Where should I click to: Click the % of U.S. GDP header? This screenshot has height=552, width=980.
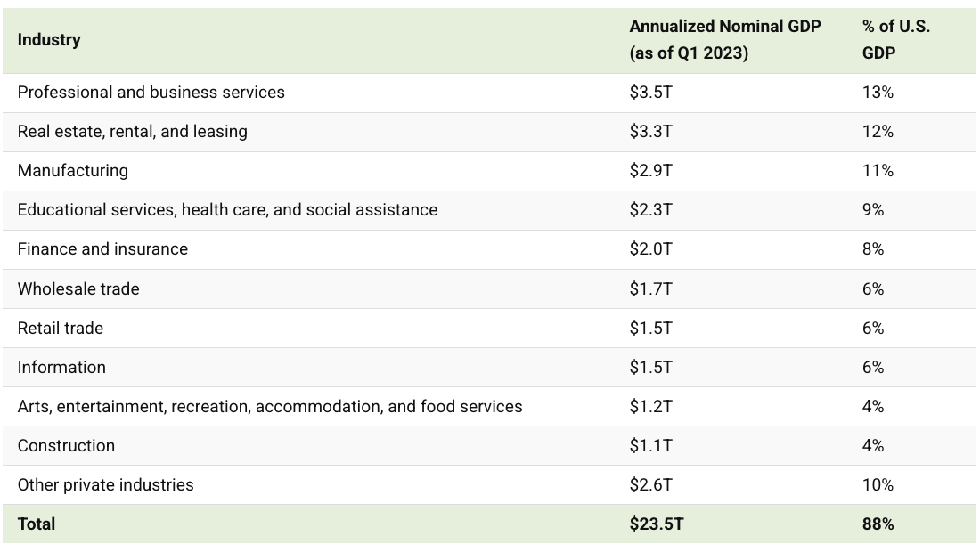(895, 40)
